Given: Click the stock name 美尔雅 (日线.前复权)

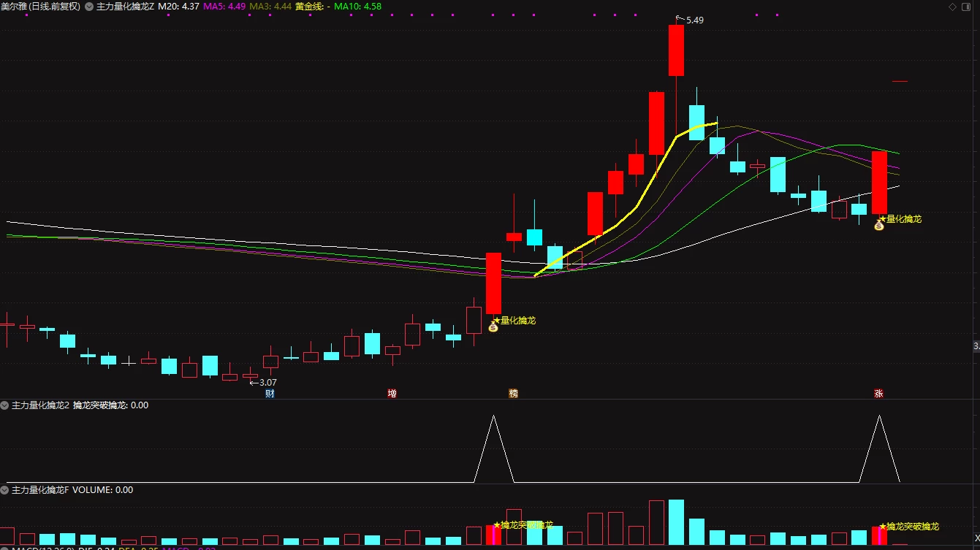Looking at the screenshot, I should 41,7.
